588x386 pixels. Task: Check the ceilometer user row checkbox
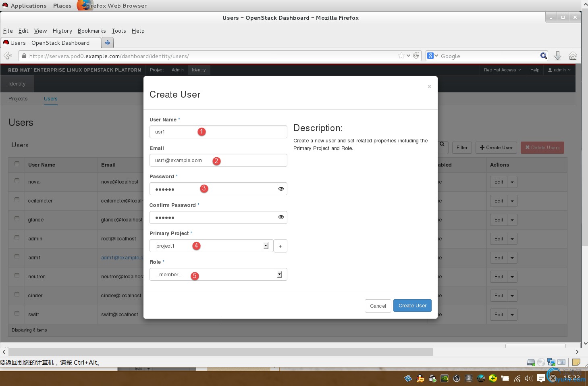point(17,200)
